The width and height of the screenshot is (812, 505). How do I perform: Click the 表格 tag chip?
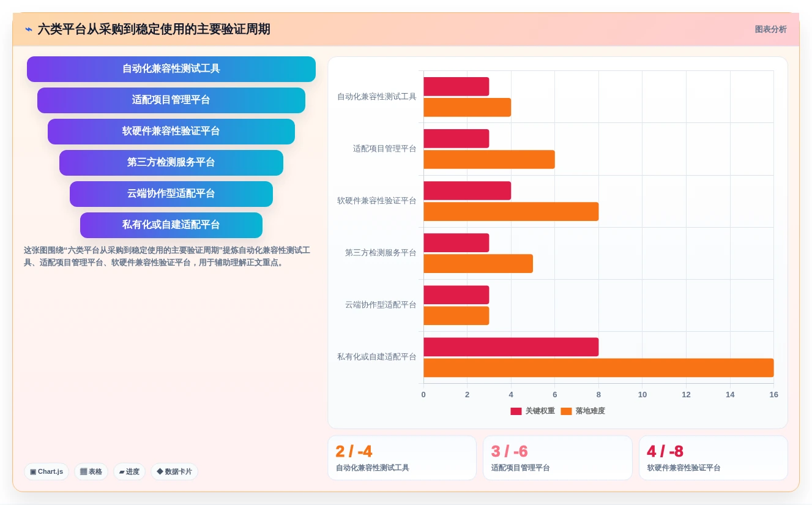(91, 471)
